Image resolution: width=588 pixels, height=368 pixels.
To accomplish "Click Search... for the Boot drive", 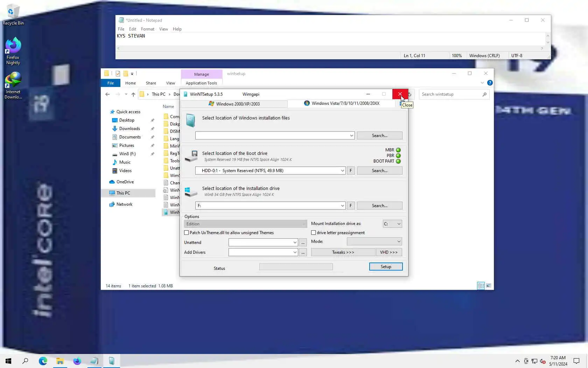I will tap(379, 171).
